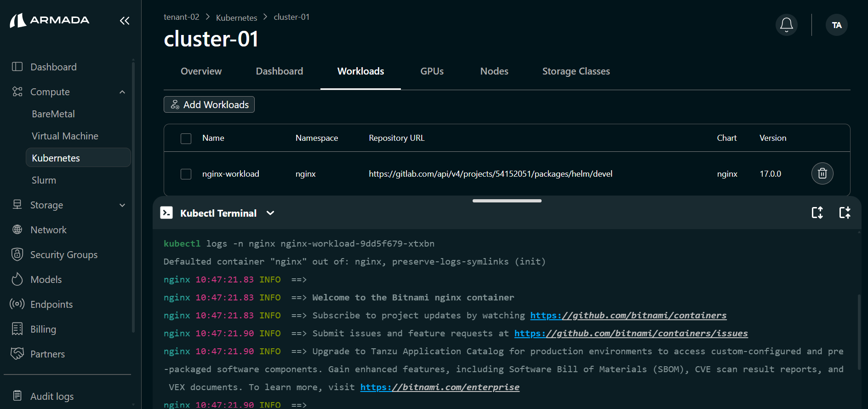This screenshot has width=868, height=409.
Task: Toggle the select-all workloads checkbox
Action: click(186, 138)
